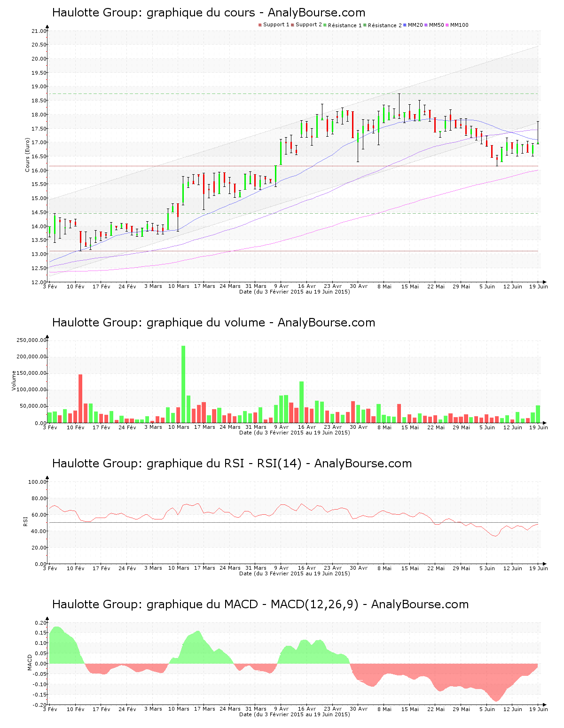The image size is (564, 728).
Task: Click the 'graphique du cours' chart title
Action: point(209,13)
